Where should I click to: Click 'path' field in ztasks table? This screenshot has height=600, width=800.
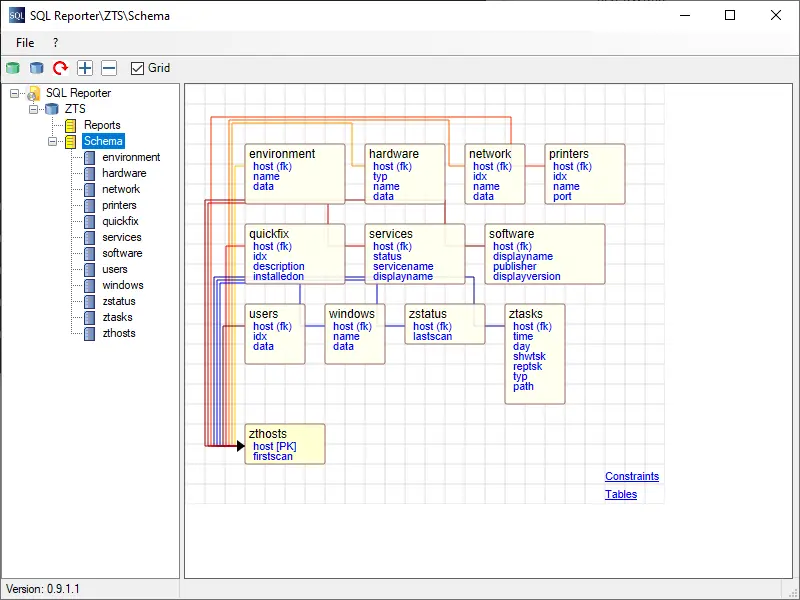[523, 386]
